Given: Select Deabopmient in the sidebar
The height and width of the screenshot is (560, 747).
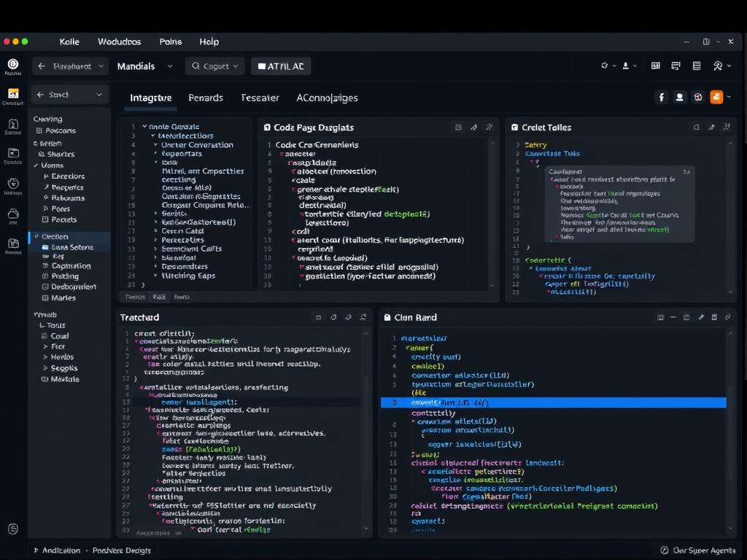Looking at the screenshot, I should point(69,287).
